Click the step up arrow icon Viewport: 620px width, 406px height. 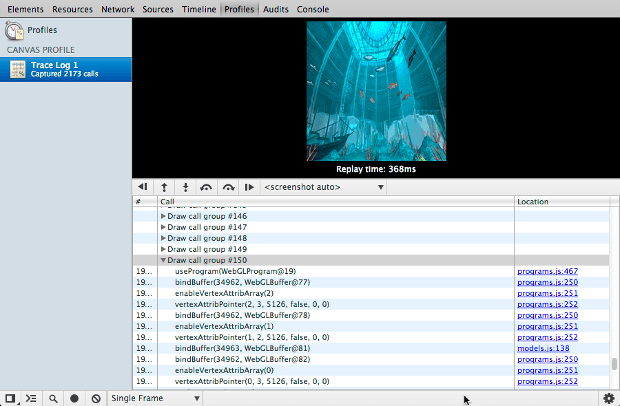tap(164, 187)
